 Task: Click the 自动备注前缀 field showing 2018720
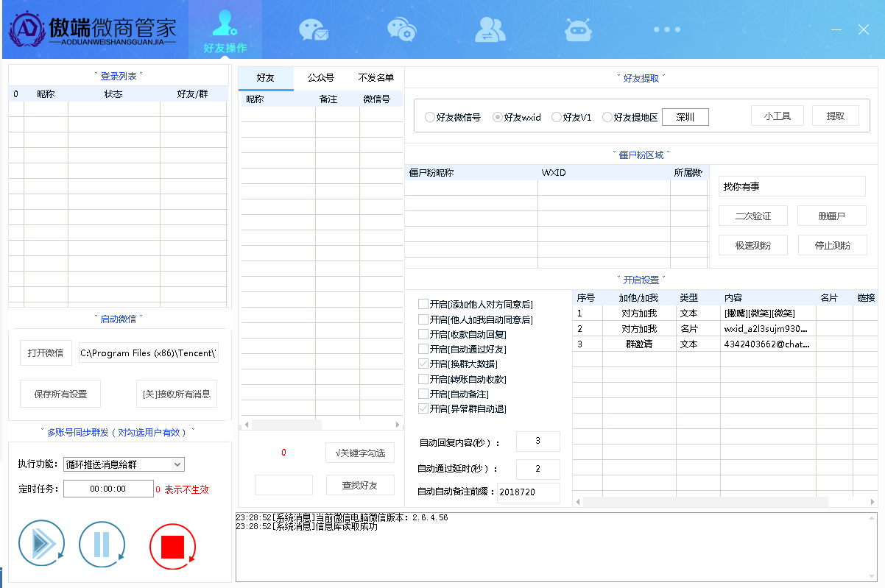click(x=529, y=492)
